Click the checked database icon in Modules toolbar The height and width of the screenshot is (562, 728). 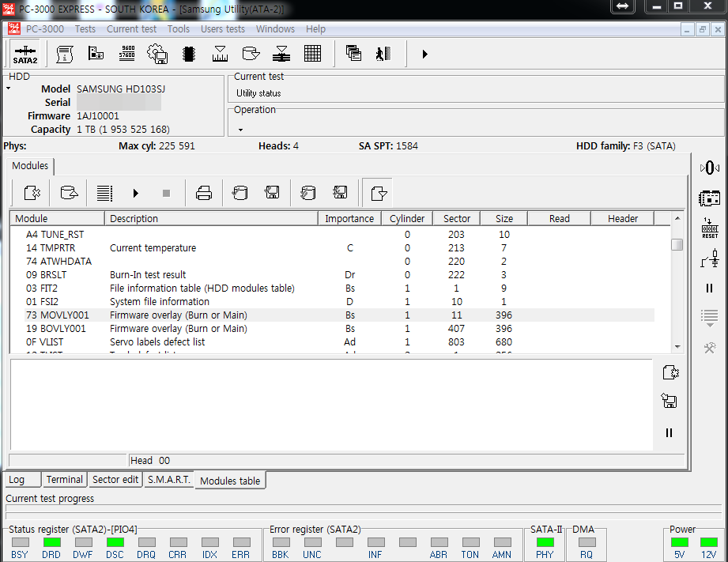click(307, 192)
